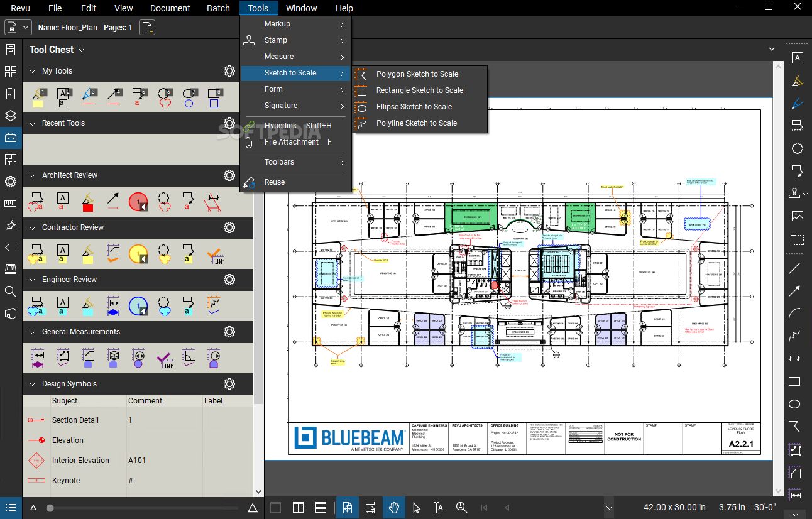Open the Search panel magnifier icon

tap(11, 292)
